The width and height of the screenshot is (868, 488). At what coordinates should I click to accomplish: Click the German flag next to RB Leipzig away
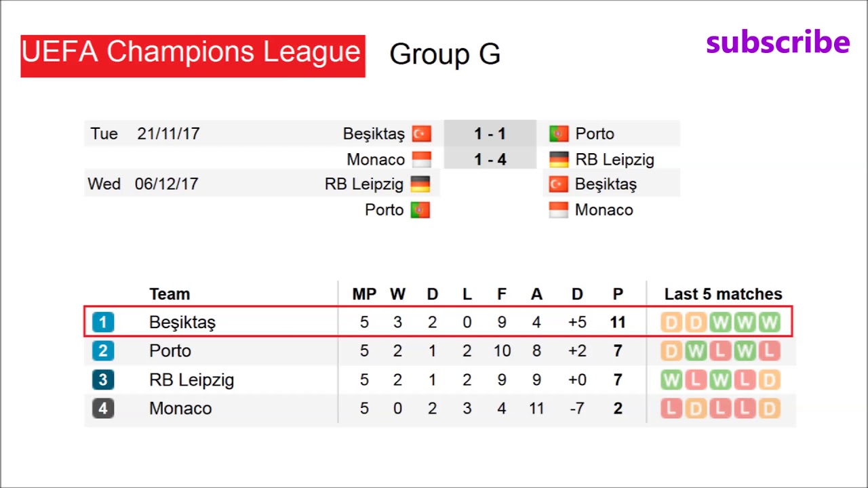pyautogui.click(x=559, y=159)
